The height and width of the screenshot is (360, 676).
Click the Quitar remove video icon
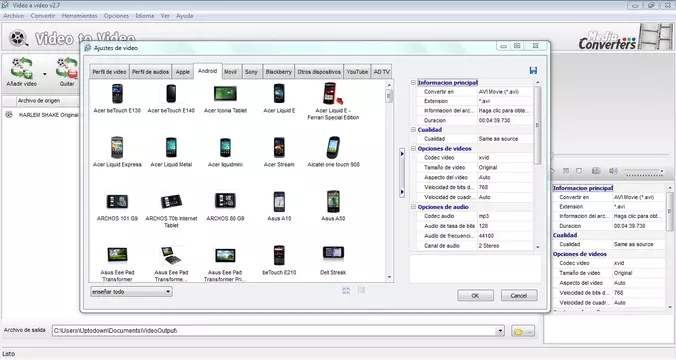pos(67,71)
